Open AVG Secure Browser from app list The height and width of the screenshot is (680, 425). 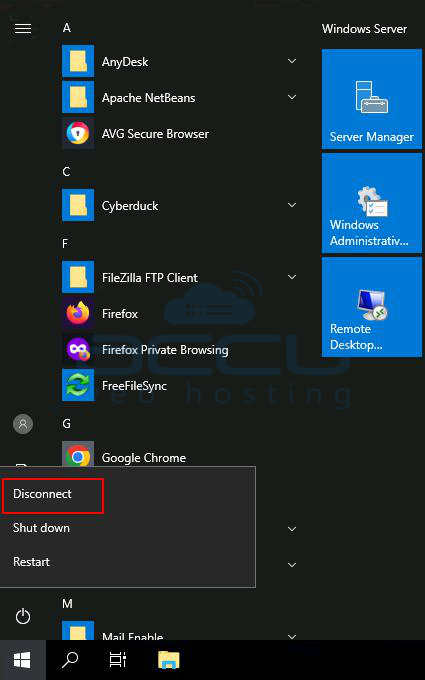click(x=180, y=134)
